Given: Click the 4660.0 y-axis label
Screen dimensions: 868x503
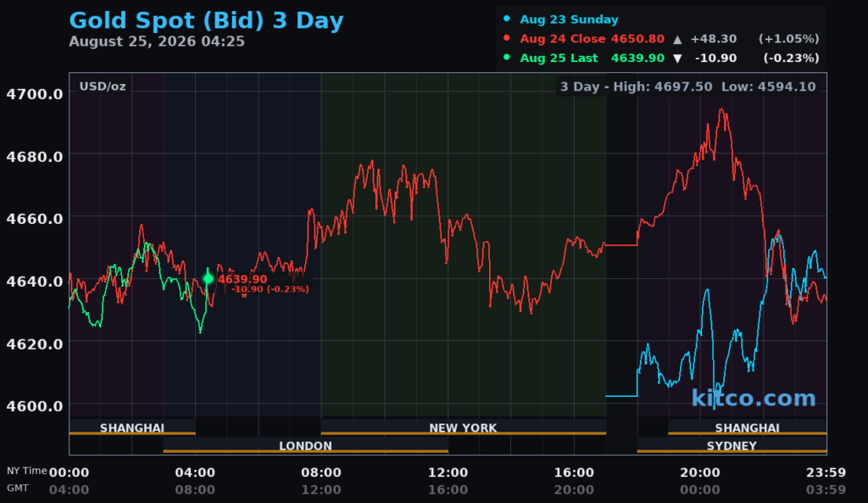Looking at the screenshot, I should click(34, 219).
